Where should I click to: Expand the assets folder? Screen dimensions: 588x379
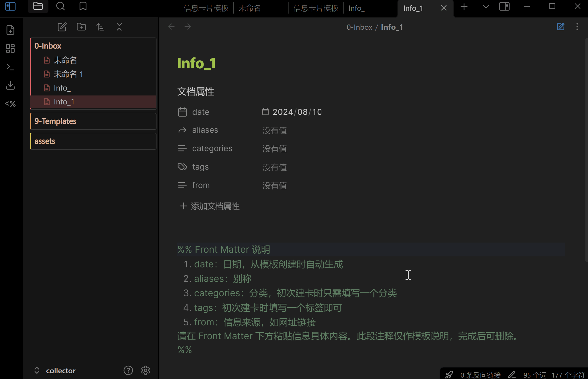tap(45, 141)
